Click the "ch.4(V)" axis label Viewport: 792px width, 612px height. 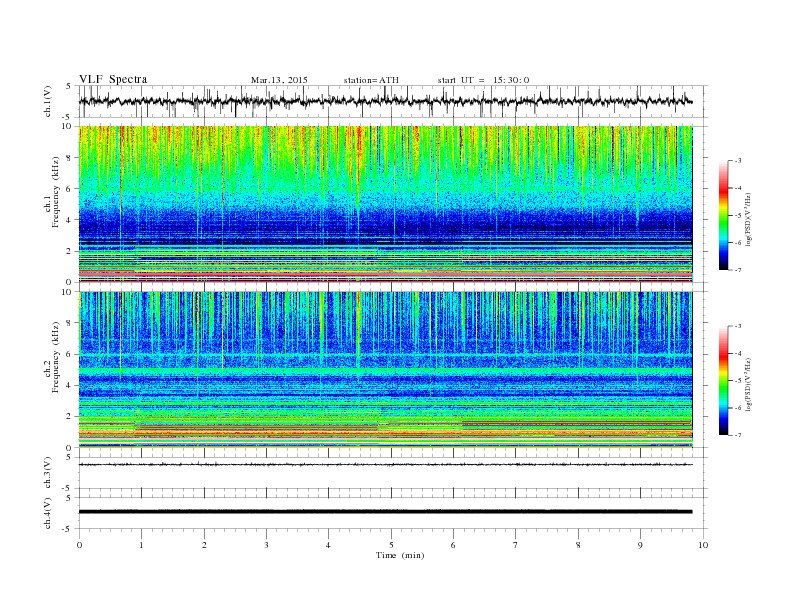48,514
